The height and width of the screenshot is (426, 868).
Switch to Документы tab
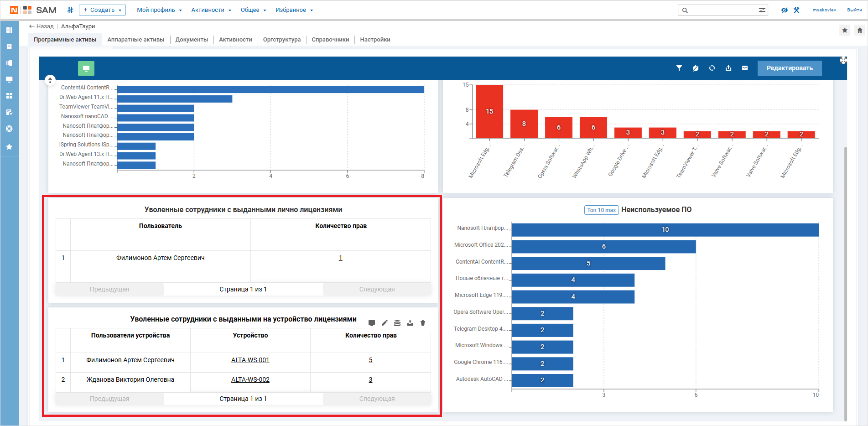click(192, 40)
